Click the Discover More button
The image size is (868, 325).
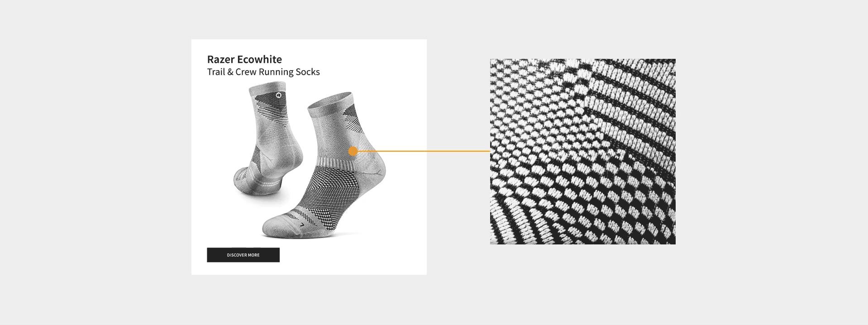243,255
